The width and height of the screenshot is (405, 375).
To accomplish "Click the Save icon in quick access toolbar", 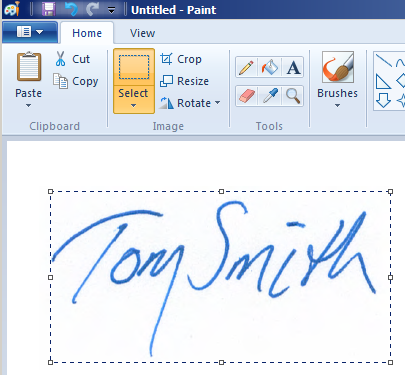I will point(49,9).
